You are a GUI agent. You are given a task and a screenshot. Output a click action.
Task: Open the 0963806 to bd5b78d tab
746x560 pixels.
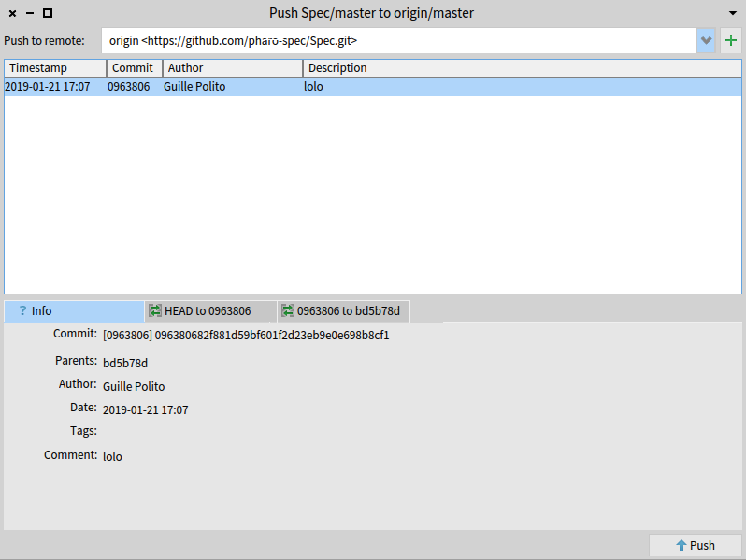343,311
